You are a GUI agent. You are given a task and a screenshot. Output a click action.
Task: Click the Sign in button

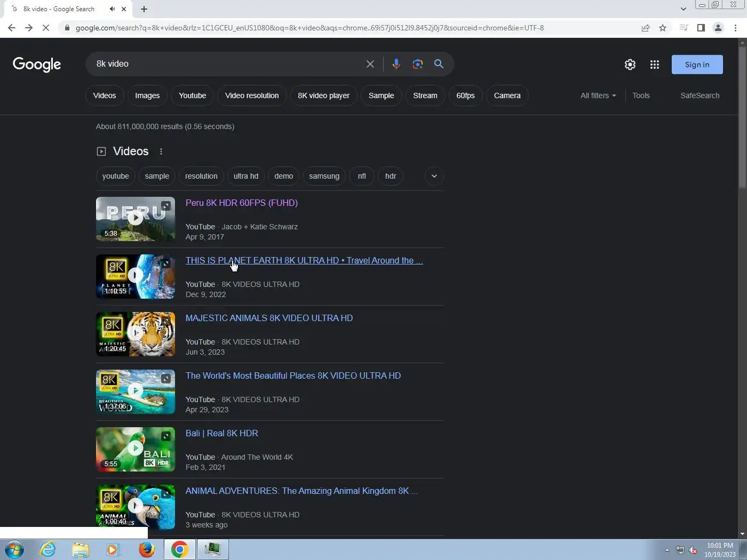[697, 65]
